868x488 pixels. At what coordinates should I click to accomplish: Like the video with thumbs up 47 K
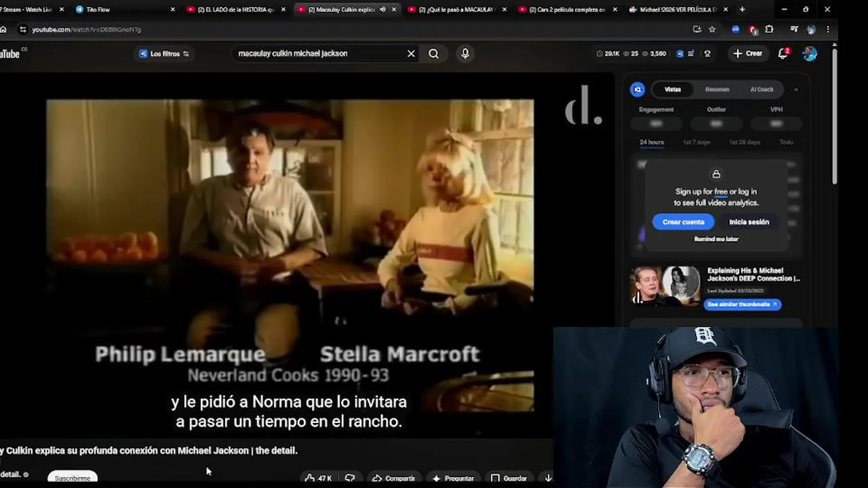(318, 479)
